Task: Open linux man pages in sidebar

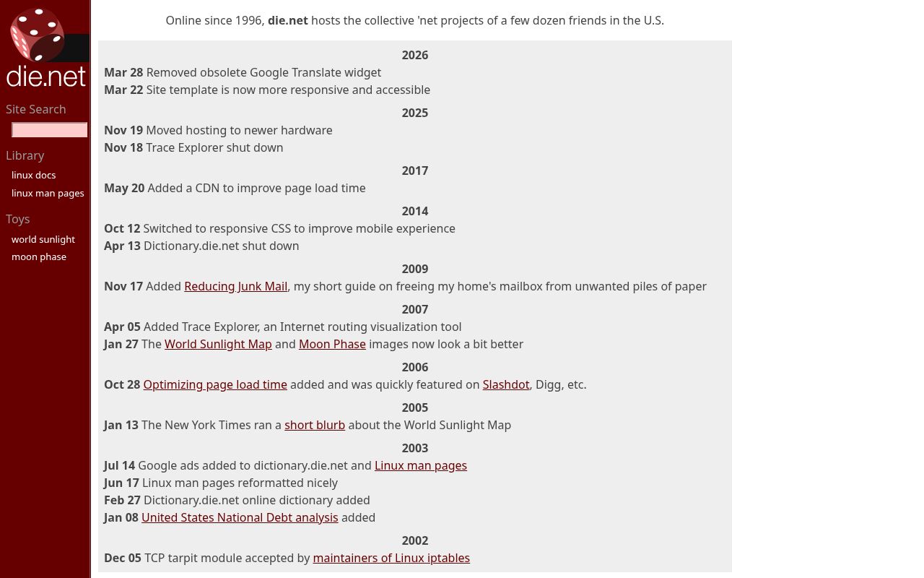Action: click(x=48, y=193)
